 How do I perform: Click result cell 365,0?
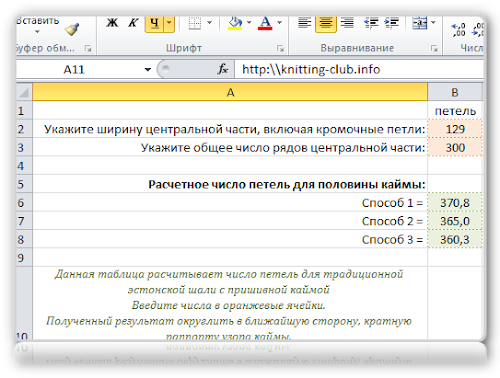click(455, 221)
